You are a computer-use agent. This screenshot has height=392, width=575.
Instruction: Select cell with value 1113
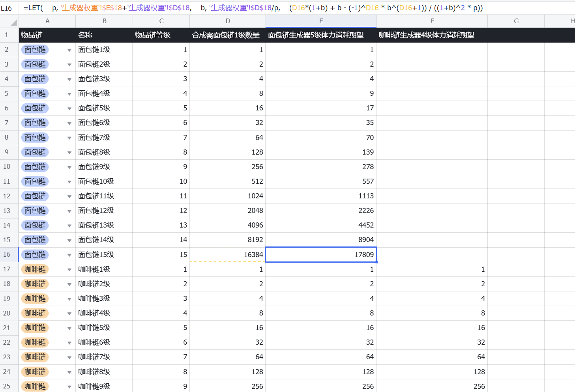tap(321, 196)
